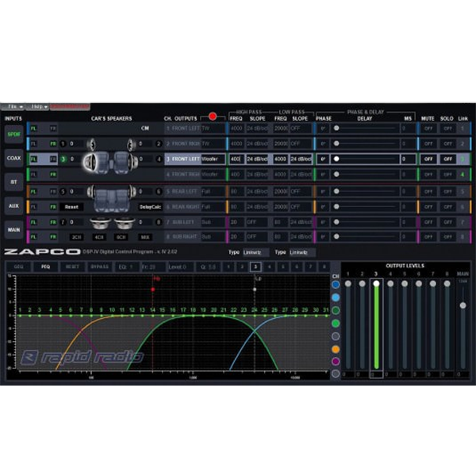Choose the MIX configuration preset
This screenshot has width=476, height=476.
145,237
